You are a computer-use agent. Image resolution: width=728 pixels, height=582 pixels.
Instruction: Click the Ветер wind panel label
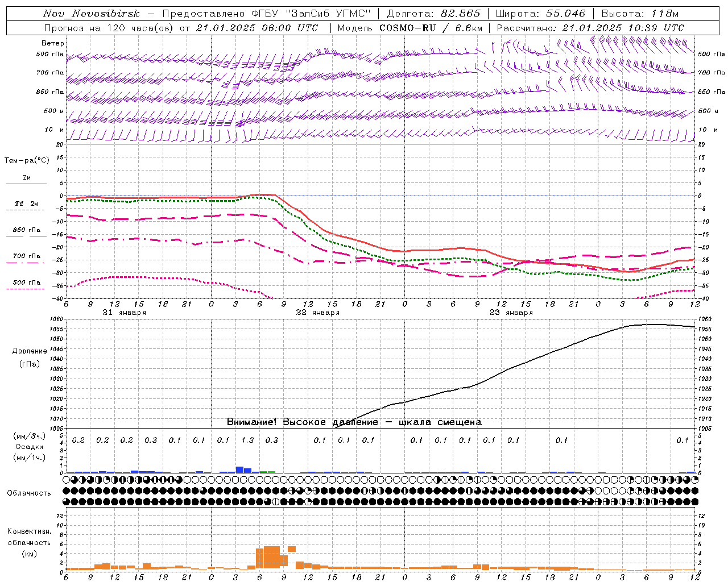tap(53, 43)
